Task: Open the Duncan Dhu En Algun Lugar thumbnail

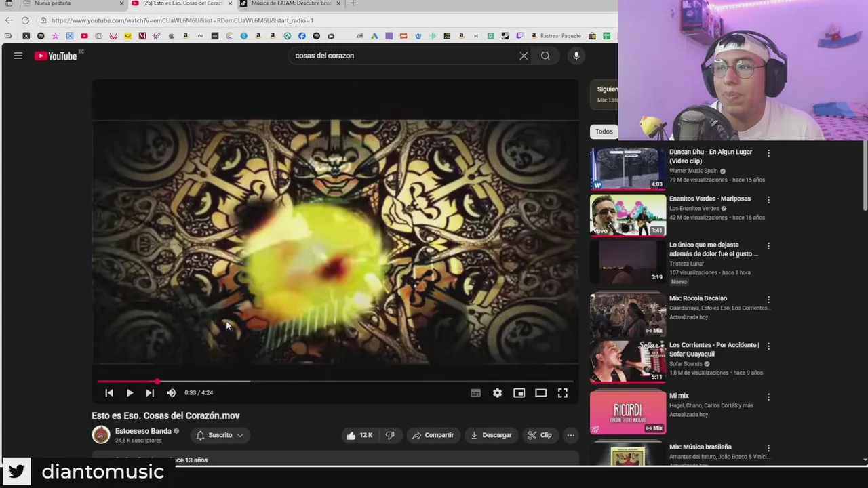Action: click(628, 169)
